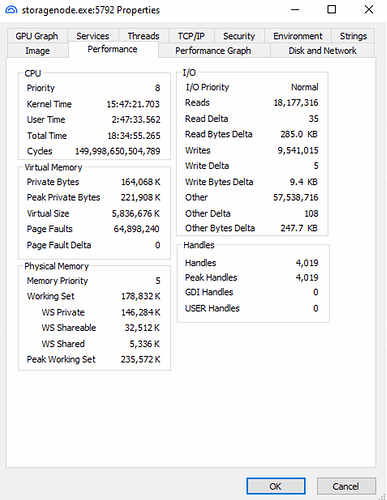The width and height of the screenshot is (387, 500).
Task: Click Reads value 18,177,316
Action: click(296, 103)
